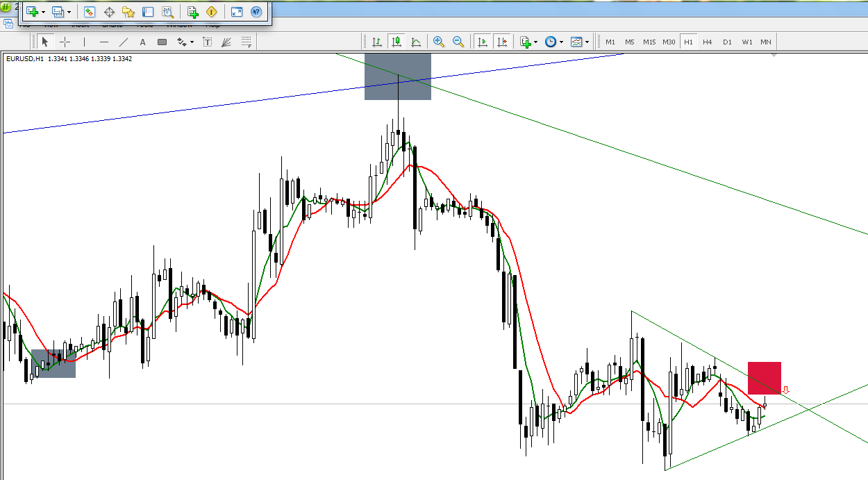Set timeframe to MN monthly

coord(766,42)
